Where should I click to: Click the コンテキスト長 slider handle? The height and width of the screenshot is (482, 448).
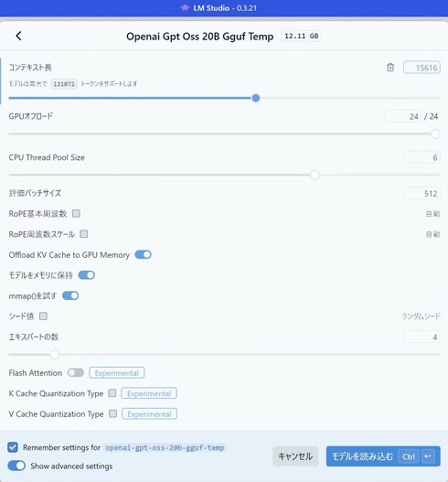(256, 98)
